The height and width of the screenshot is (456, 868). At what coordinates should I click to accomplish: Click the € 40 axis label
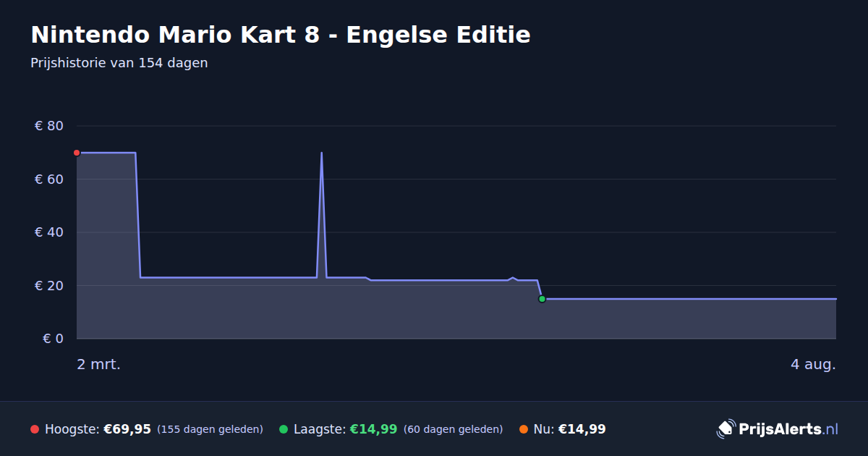(49, 232)
